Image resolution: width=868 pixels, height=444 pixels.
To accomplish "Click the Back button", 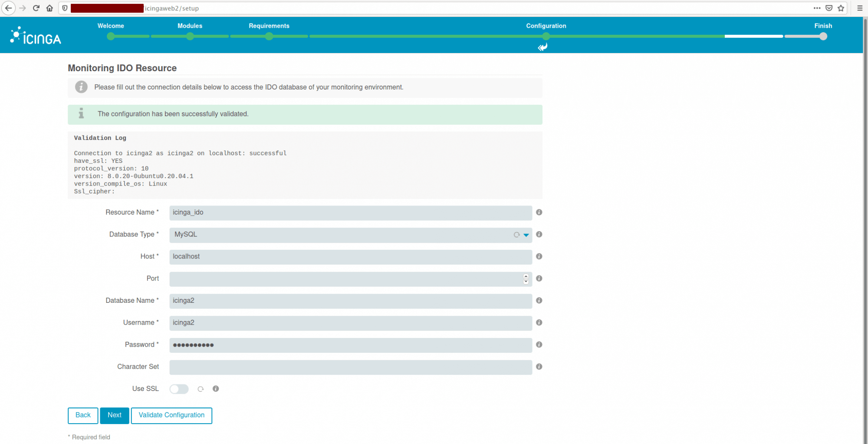I will point(83,416).
